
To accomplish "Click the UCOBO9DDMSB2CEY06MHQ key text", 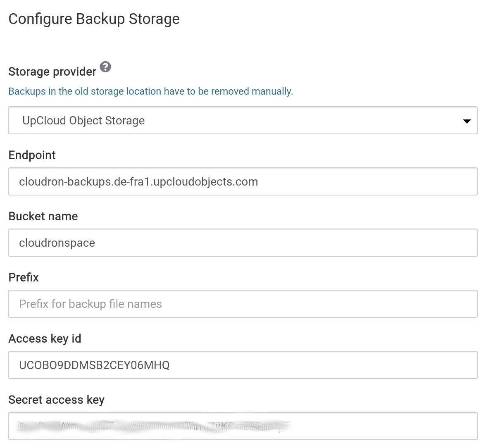I will [94, 365].
